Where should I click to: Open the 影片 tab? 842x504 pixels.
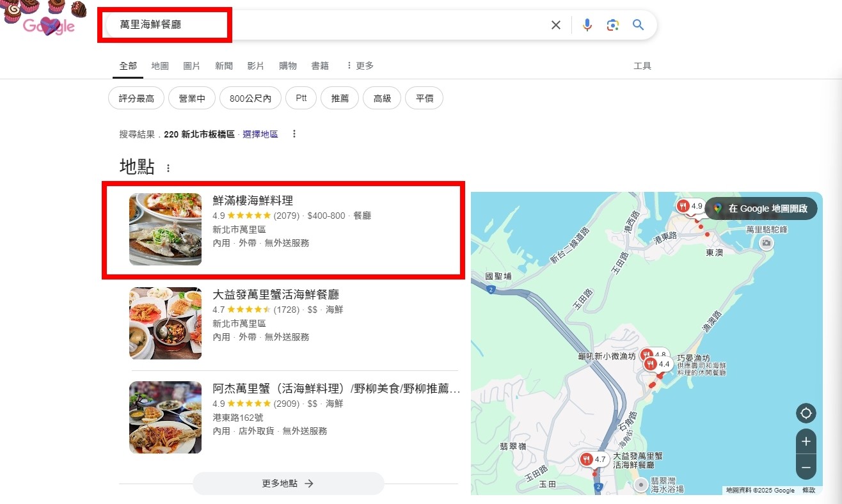(256, 66)
